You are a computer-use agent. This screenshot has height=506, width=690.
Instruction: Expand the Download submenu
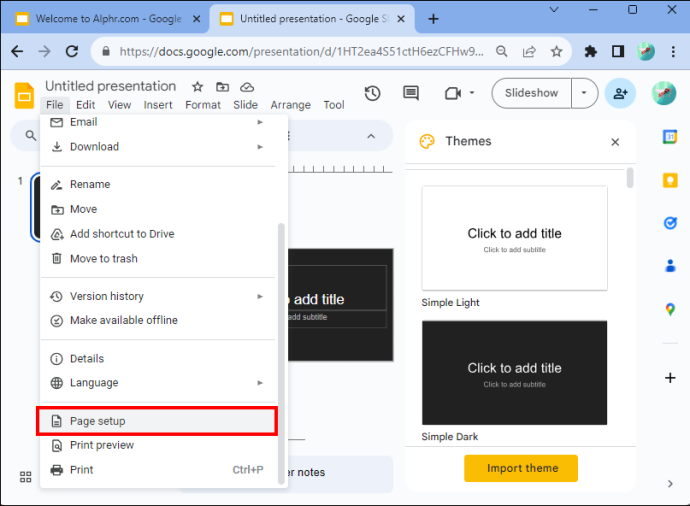tap(159, 147)
